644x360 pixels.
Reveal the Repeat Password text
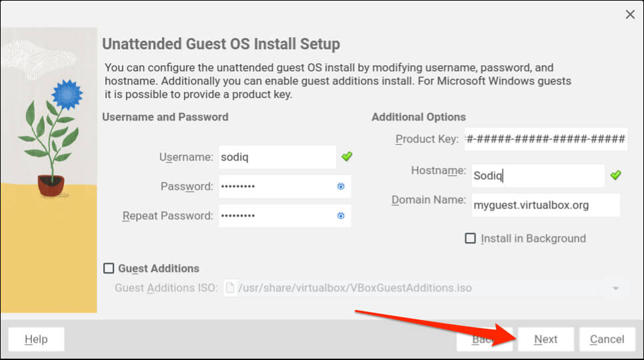coord(341,216)
